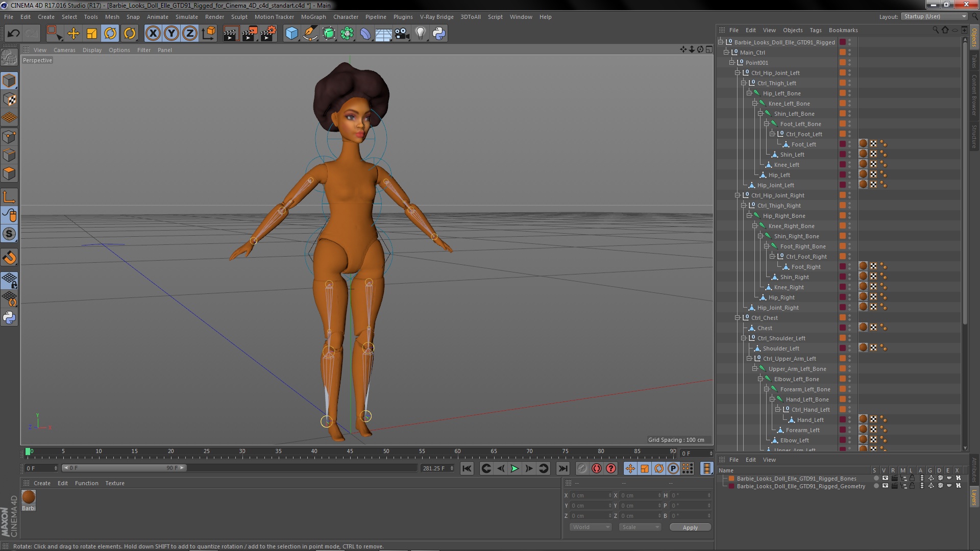Toggle Position keyframe recording

coord(630,468)
